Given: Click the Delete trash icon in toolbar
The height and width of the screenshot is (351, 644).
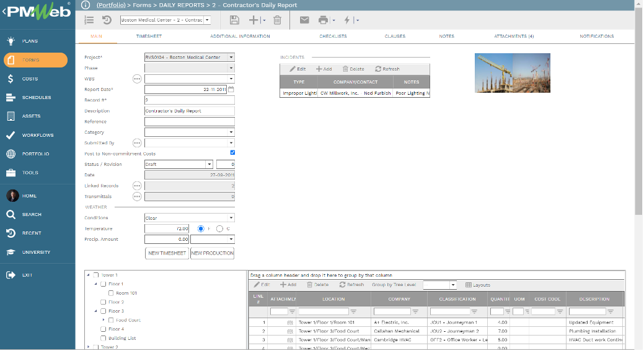Looking at the screenshot, I should pos(277,20).
